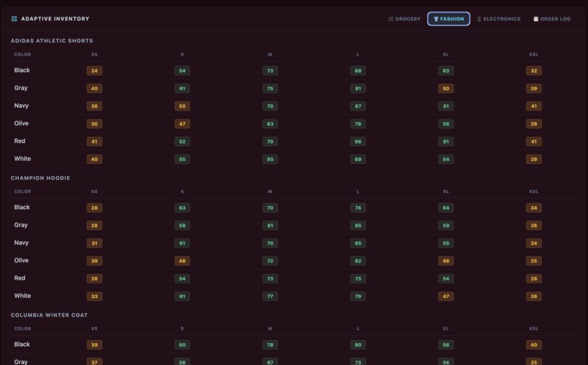Image resolution: width=588 pixels, height=365 pixels.
Task: Click the White row label under Champion Hoodie
Action: 23,296
